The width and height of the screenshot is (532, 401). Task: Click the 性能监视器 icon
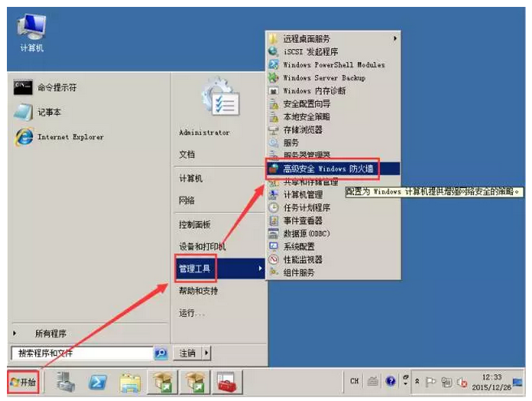273,259
